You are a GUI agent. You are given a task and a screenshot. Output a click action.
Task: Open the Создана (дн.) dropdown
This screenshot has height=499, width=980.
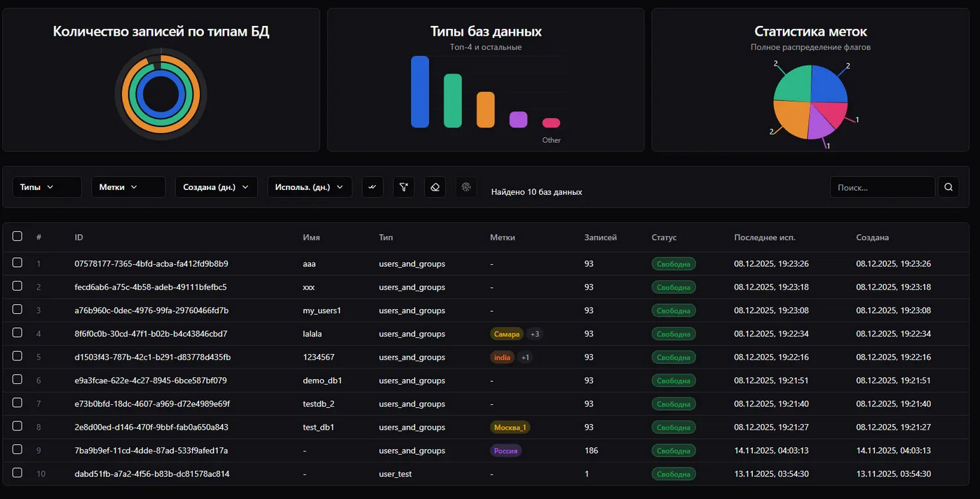click(216, 187)
